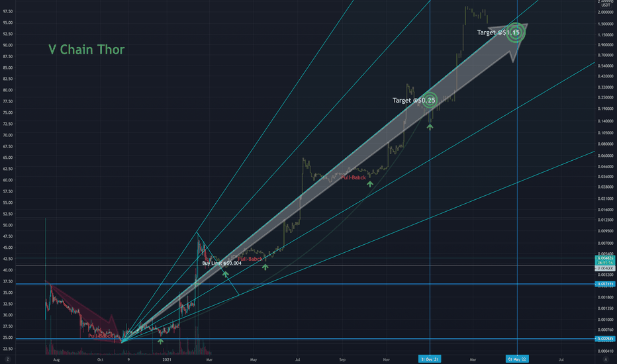Click the 50.00 left axis label
This screenshot has height=364, width=617.
coord(8,225)
